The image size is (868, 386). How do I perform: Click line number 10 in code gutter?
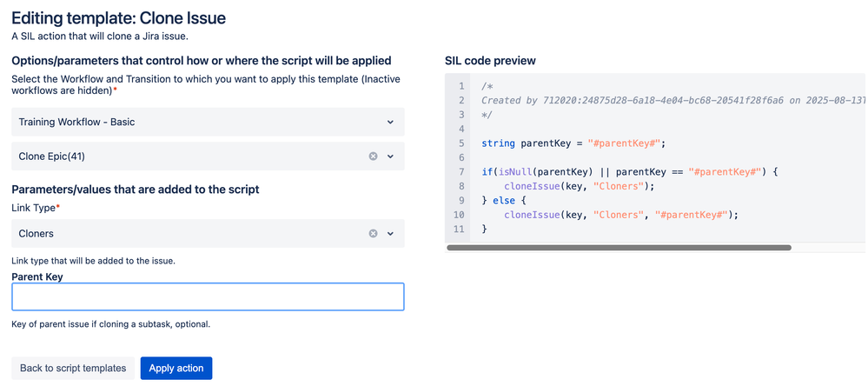[459, 215]
